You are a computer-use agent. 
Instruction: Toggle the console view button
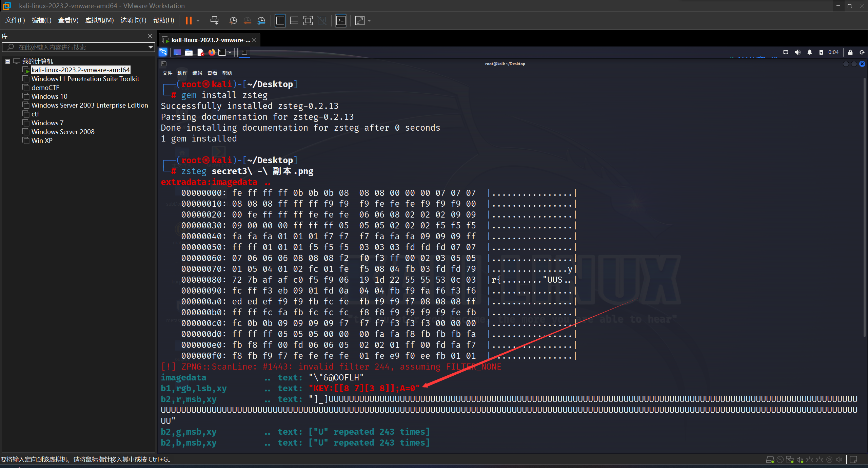341,21
